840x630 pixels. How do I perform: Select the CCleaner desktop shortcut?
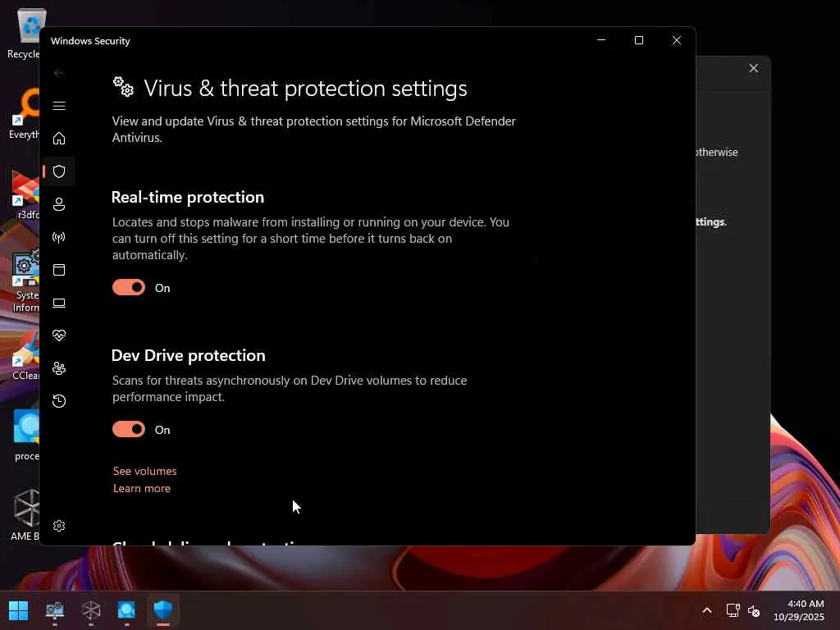[25, 356]
